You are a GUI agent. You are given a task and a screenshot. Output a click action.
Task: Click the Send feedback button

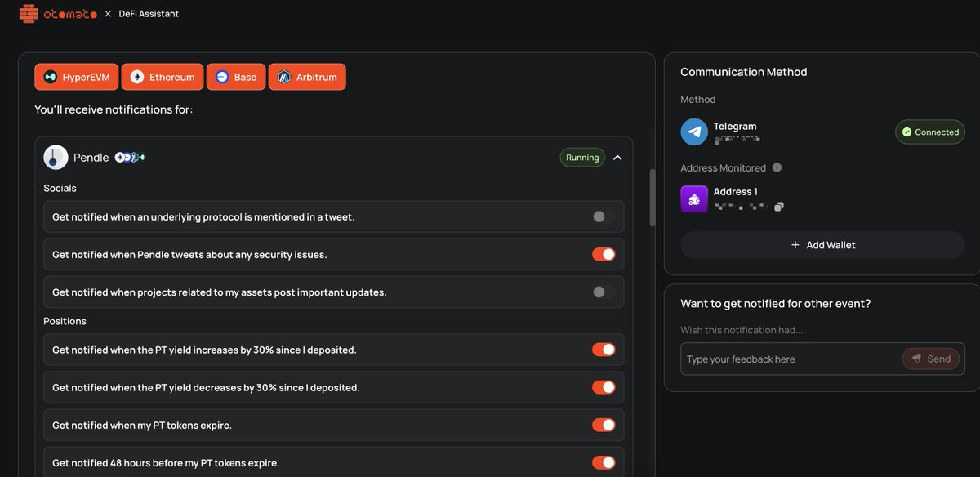(931, 359)
